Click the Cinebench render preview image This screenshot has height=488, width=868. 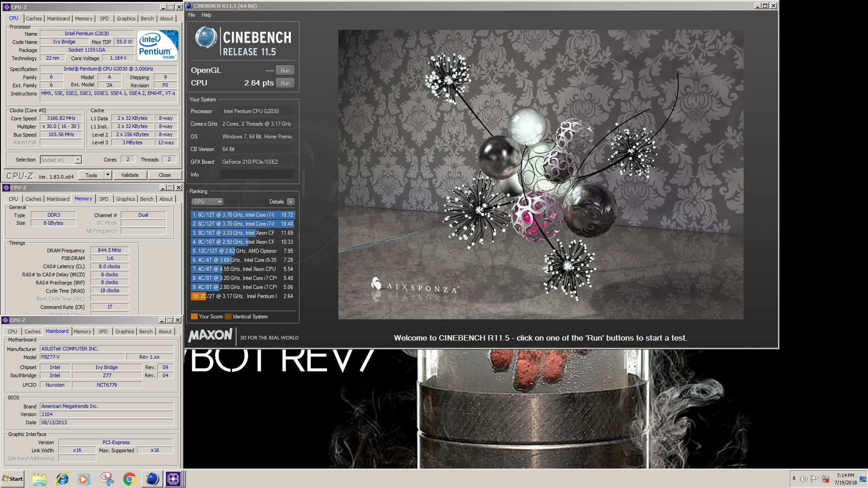tap(541, 175)
